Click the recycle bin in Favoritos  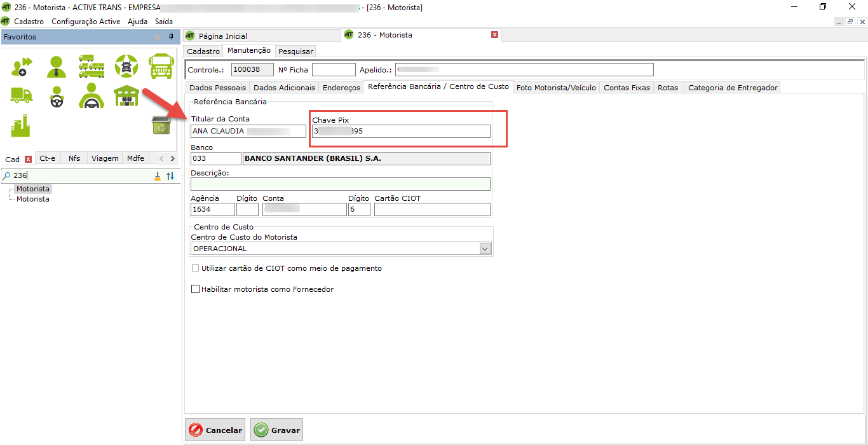(161, 125)
